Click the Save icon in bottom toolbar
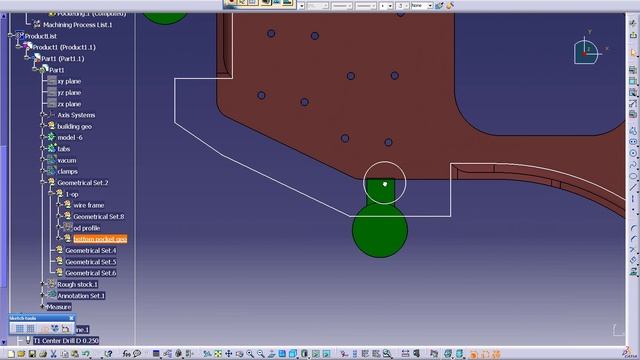640x360 pixels. (x=32, y=354)
